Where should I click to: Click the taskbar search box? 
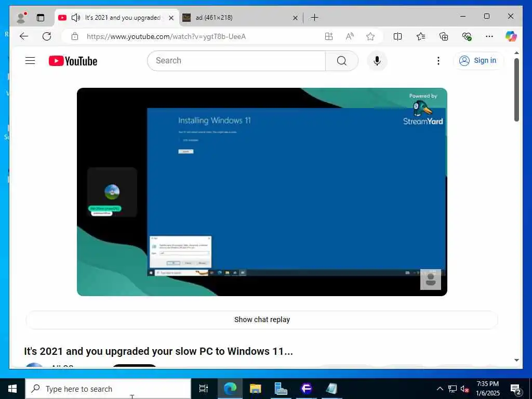pos(108,389)
